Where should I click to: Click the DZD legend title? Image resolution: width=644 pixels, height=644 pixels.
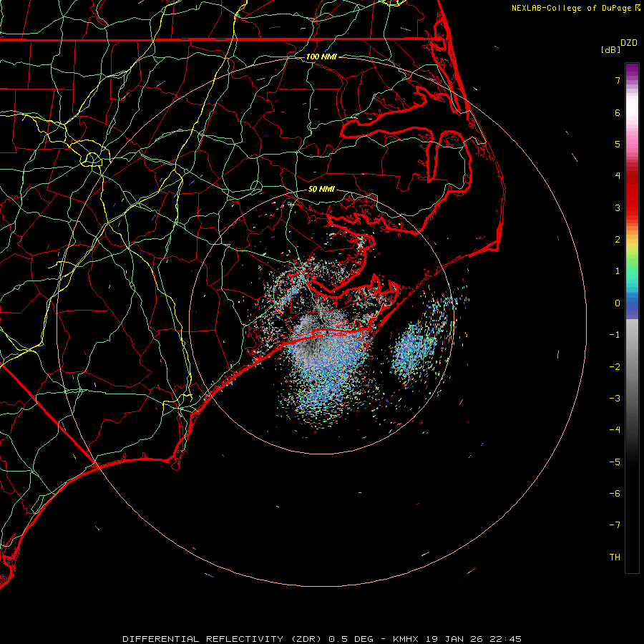coord(629,43)
